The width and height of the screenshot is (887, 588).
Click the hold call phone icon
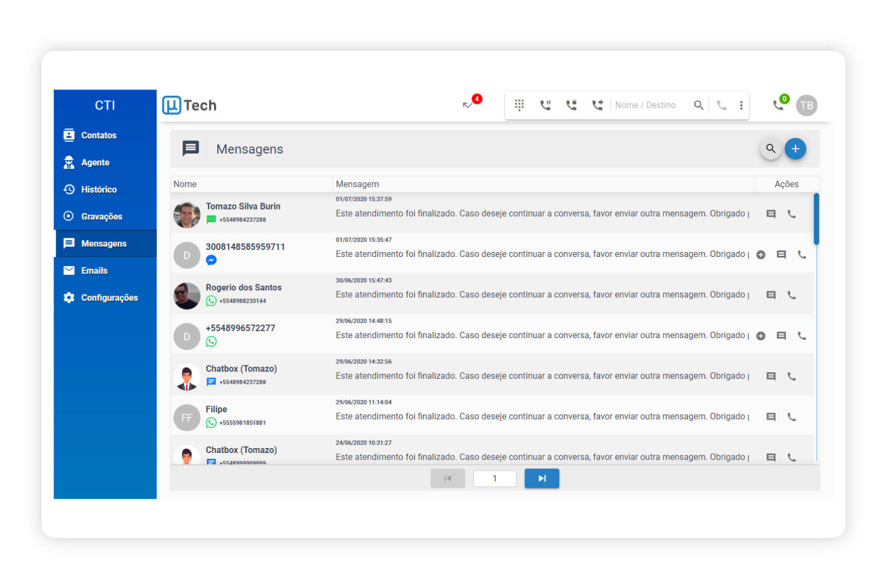coord(545,105)
